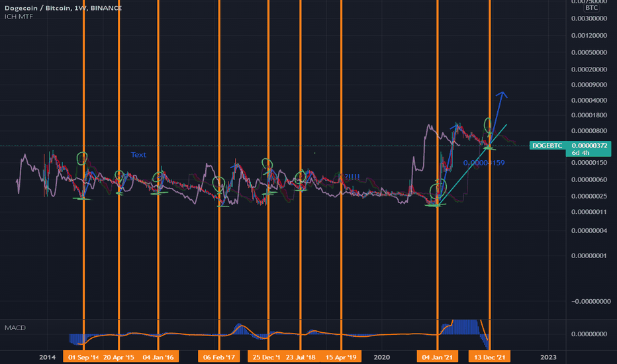The image size is (617, 364).
Task: Click the 0.00000800 price axis label
Action: (589, 130)
